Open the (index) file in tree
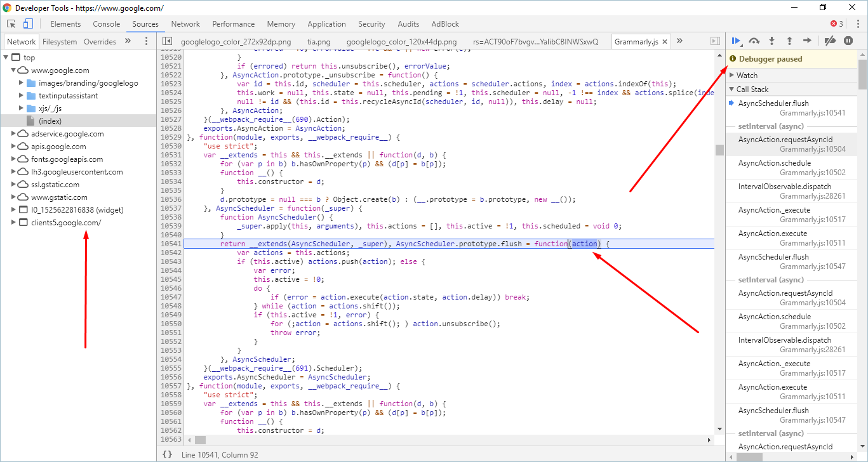Image resolution: width=868 pixels, height=462 pixels. coord(50,121)
